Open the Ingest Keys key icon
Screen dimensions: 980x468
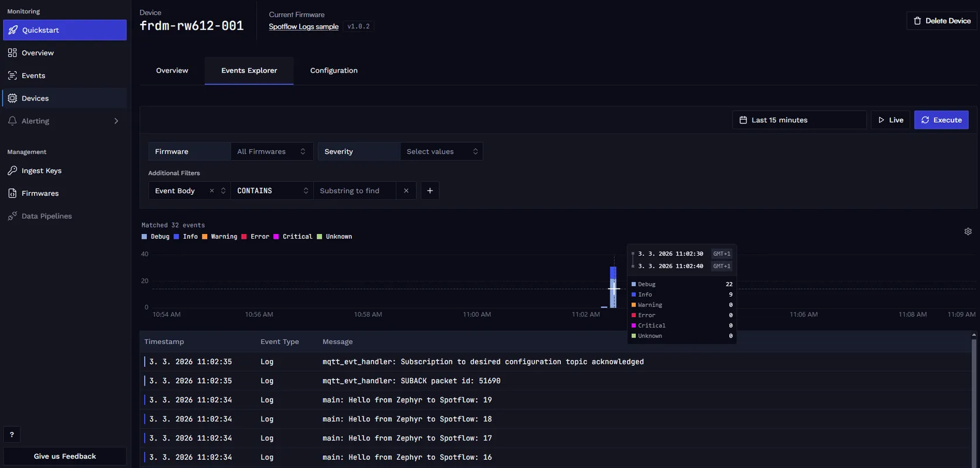pos(12,171)
